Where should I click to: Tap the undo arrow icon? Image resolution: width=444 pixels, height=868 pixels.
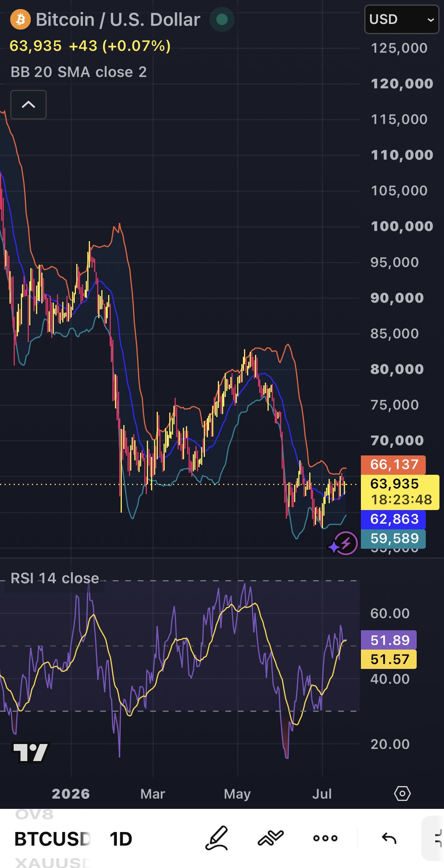pyautogui.click(x=389, y=838)
